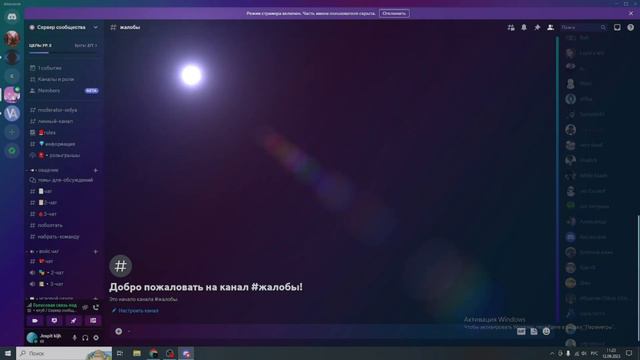
Task: Mute the microphone in user panel
Action: (74, 338)
